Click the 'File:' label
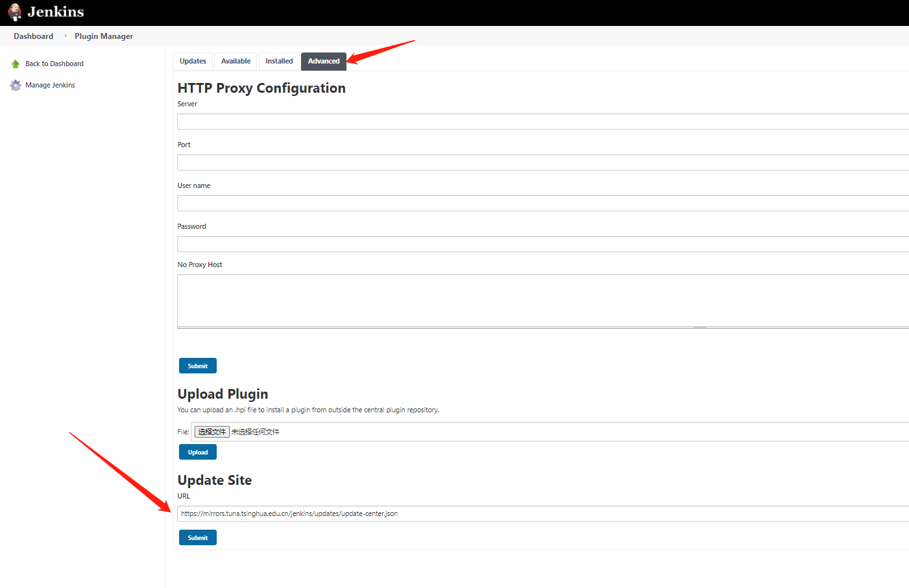909x588 pixels. (184, 432)
